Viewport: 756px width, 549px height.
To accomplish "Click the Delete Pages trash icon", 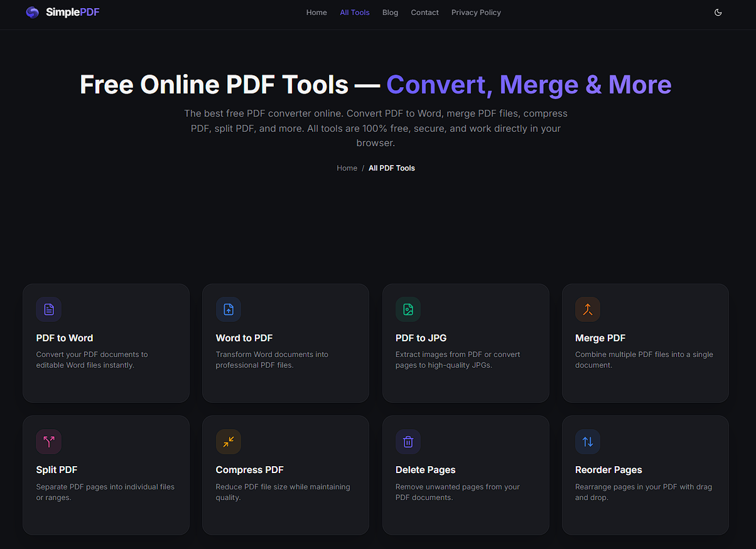I will coord(408,441).
